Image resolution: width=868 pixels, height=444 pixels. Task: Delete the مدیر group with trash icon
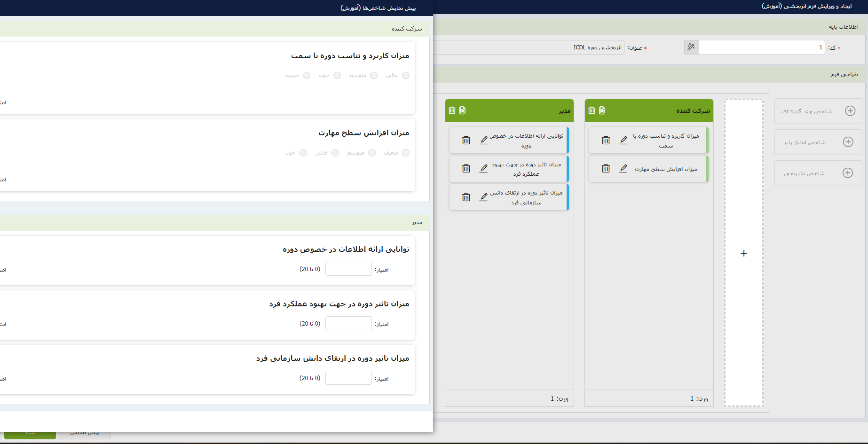click(452, 110)
